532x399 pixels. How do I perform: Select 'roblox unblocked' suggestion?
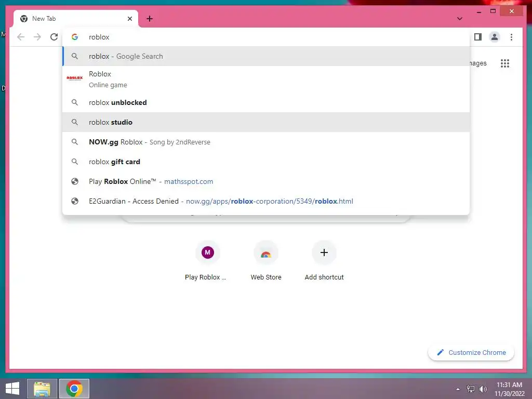[x=266, y=102]
